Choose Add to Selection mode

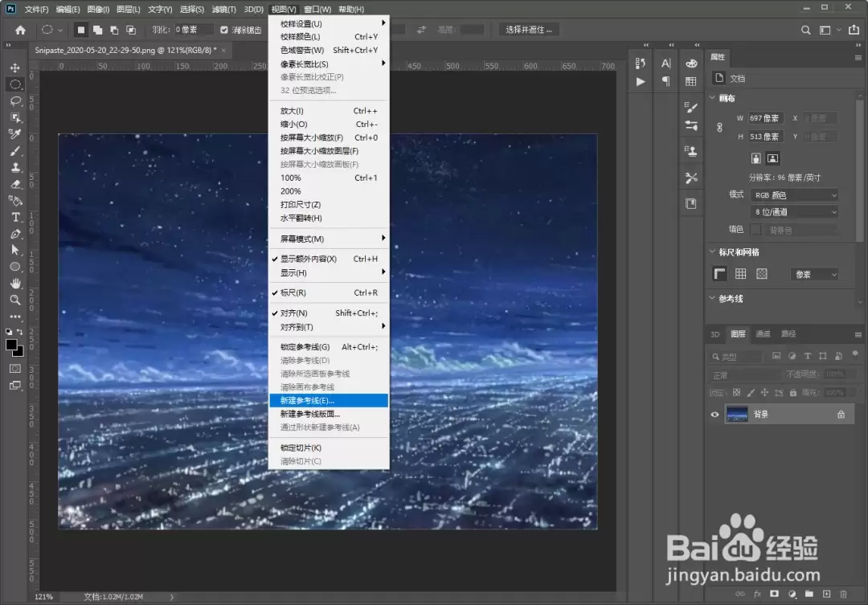click(97, 30)
